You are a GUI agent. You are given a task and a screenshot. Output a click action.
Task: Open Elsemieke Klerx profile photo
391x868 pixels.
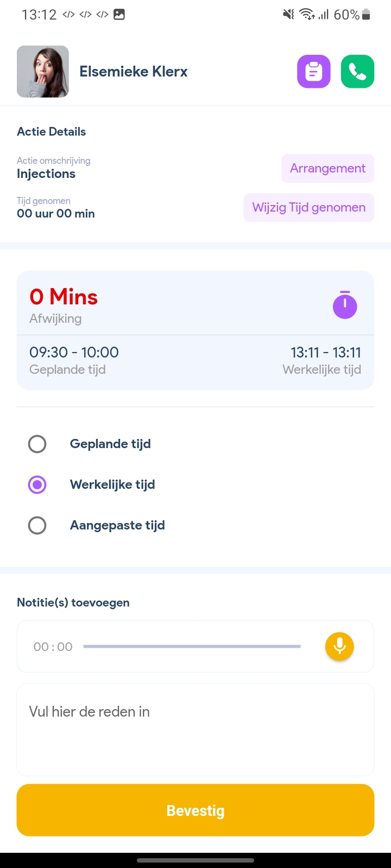click(43, 72)
